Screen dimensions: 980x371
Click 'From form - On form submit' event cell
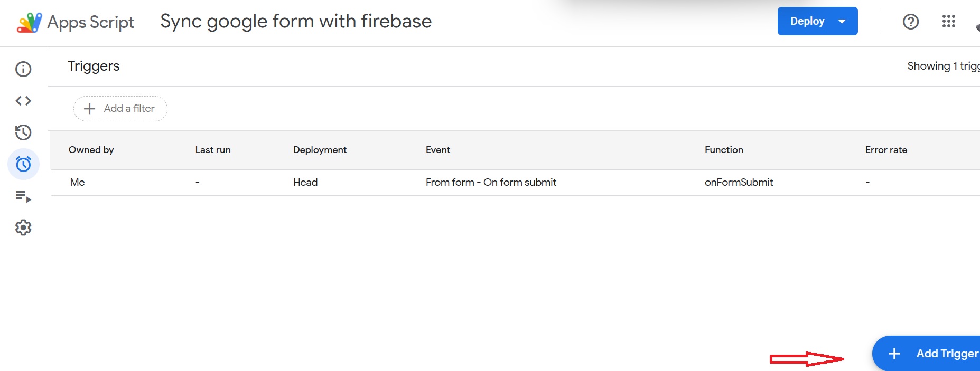(x=491, y=183)
